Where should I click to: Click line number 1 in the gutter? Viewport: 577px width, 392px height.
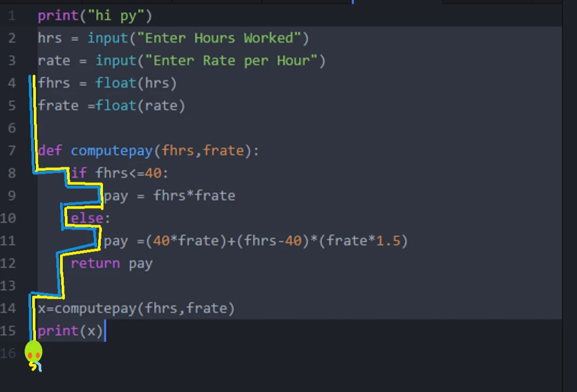12,16
